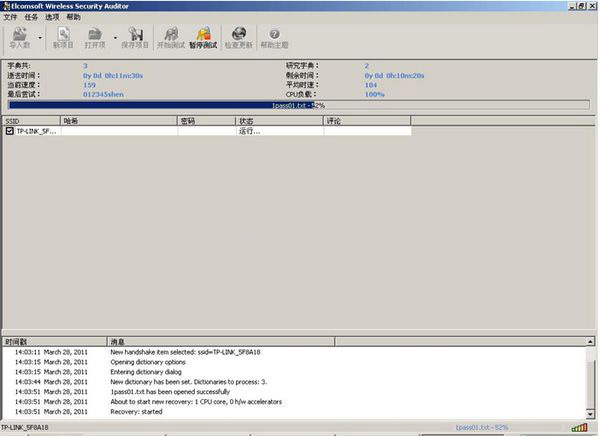Click the New project (新项目) icon
600x436 pixels.
tap(62, 38)
